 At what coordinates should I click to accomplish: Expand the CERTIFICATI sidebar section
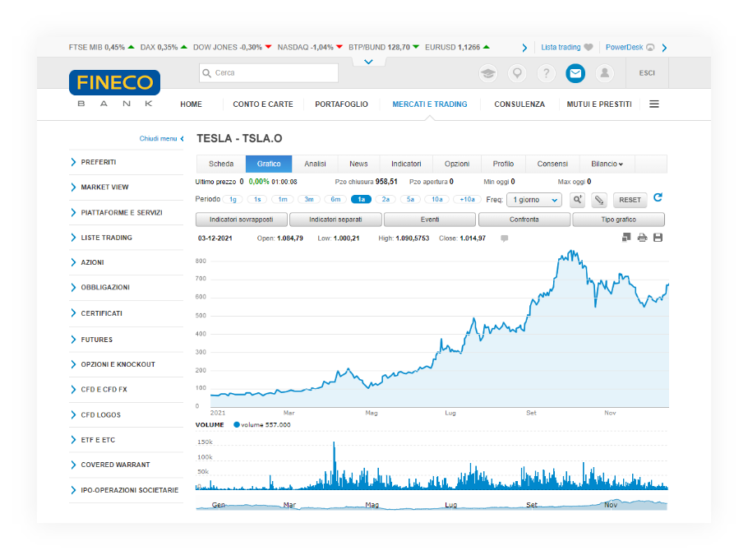[126, 313]
